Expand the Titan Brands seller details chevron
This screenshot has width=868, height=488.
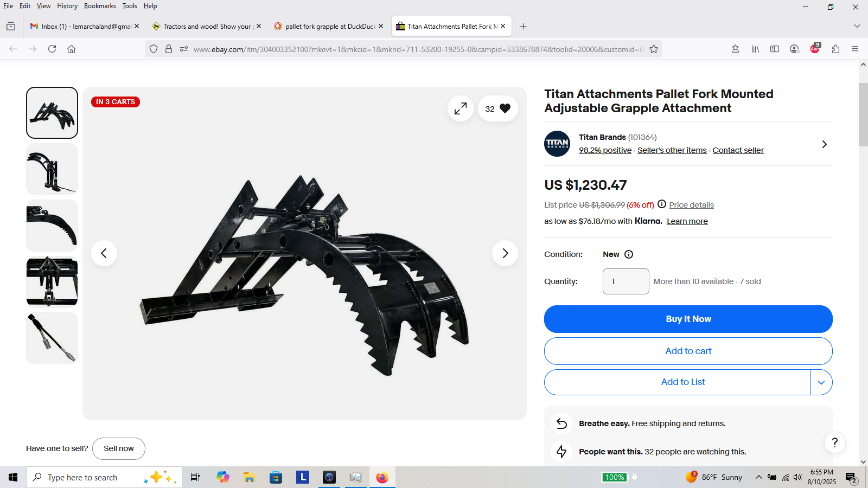pos(824,144)
